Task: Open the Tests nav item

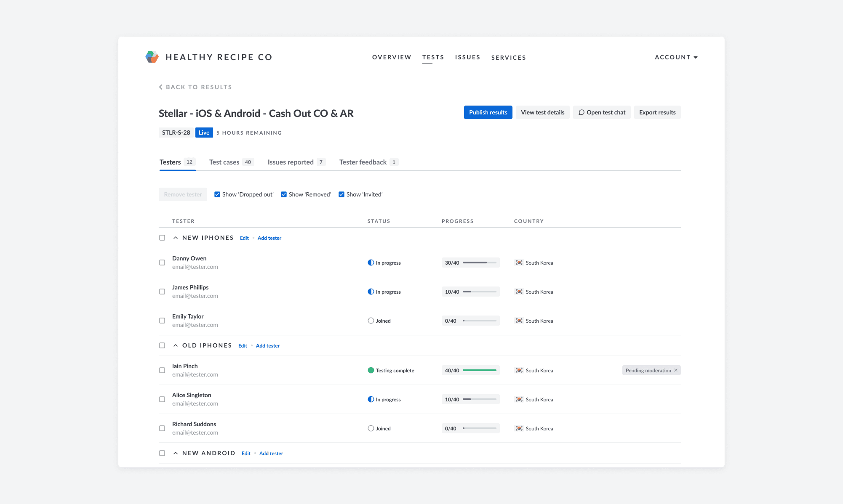Action: (x=433, y=57)
